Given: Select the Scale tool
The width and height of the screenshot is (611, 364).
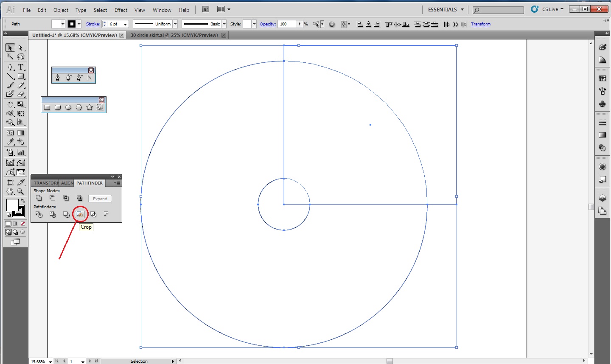Looking at the screenshot, I should pyautogui.click(x=21, y=104).
